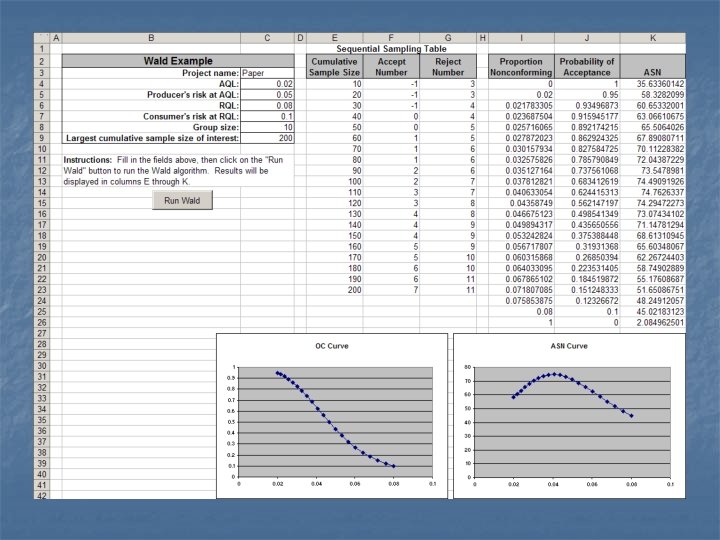Click ASN value 35.63360142
Screen dimensions: 720x540
(652, 84)
